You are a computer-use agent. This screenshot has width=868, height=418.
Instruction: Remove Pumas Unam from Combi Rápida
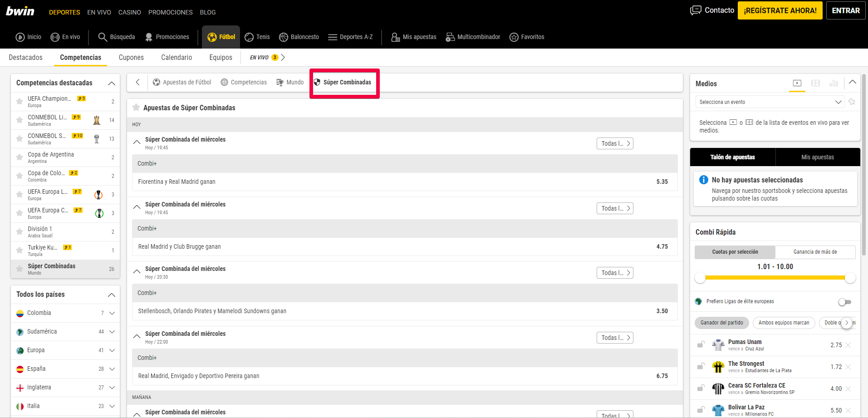848,345
